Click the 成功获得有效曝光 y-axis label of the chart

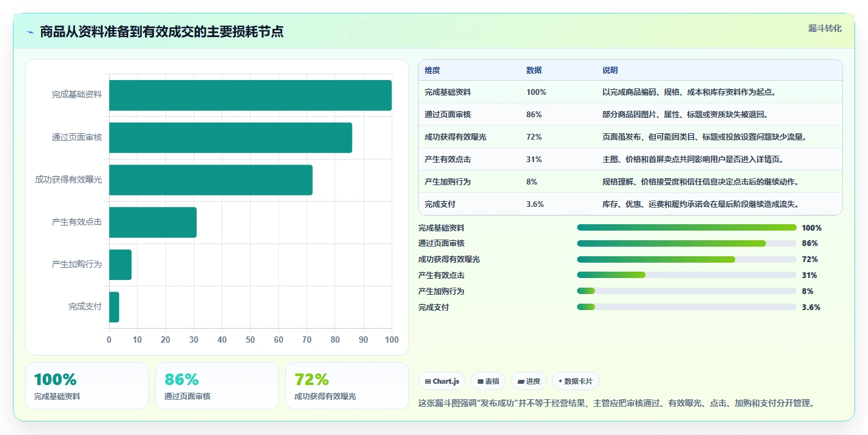coord(69,180)
